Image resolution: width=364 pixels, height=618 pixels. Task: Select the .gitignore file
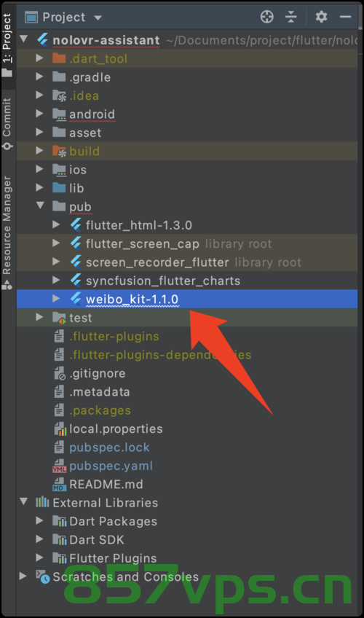(x=98, y=373)
